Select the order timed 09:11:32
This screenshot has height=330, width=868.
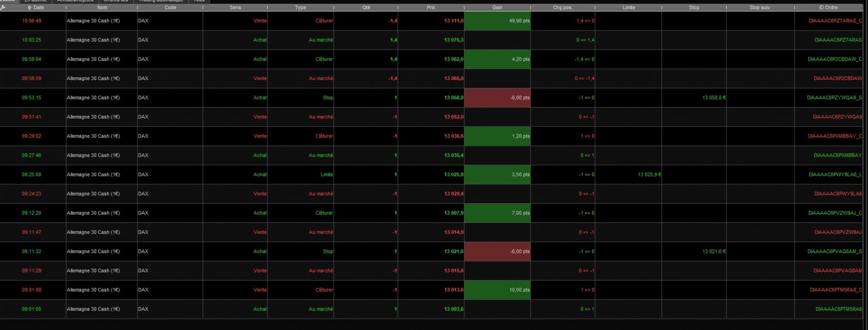pos(431,252)
